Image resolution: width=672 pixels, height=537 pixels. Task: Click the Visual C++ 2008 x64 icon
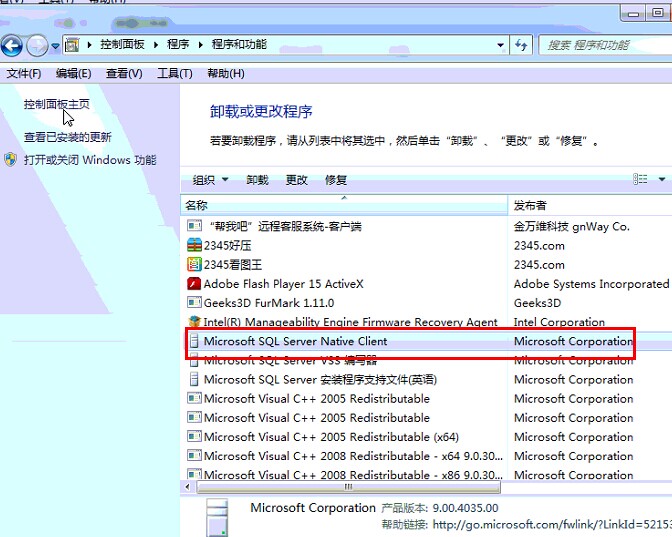coord(194,456)
